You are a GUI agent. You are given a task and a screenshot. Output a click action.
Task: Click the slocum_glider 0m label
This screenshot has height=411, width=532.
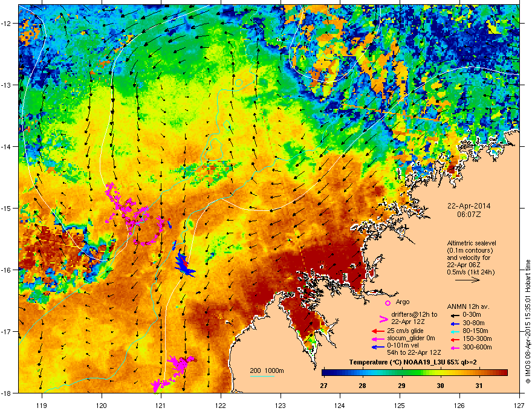tap(411, 338)
